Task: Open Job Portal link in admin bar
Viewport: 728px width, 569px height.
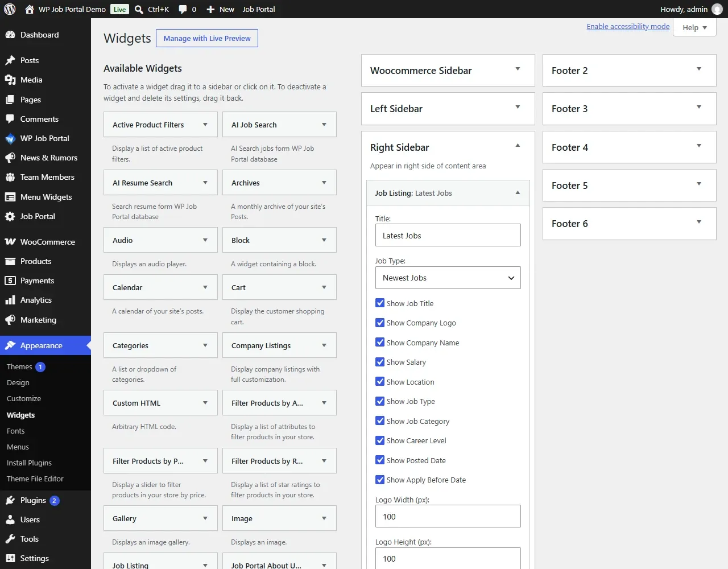Action: point(259,9)
